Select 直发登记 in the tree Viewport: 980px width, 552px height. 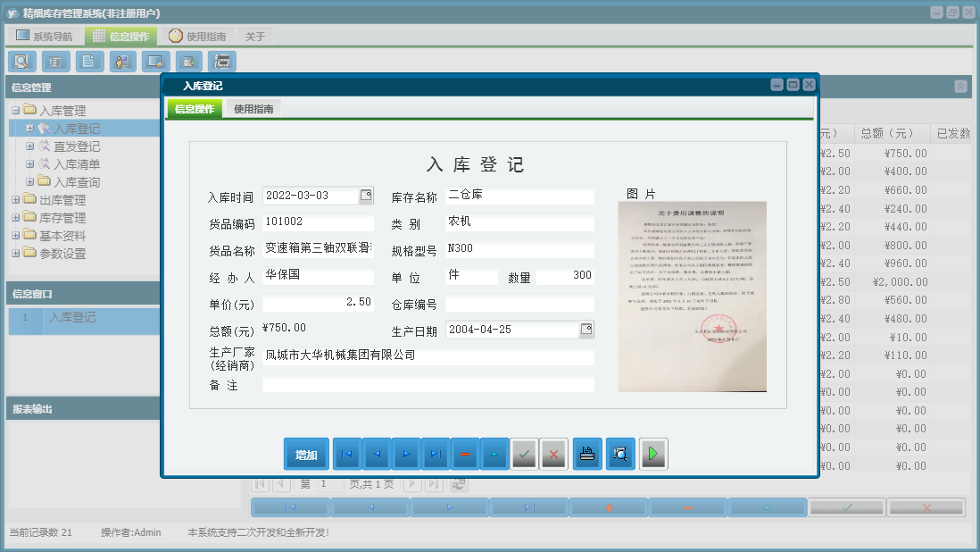click(76, 146)
